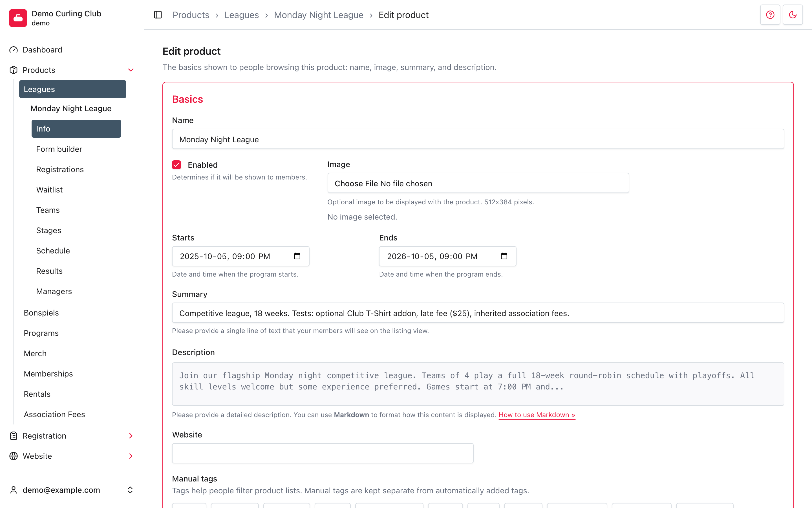
Task: Open the help question-mark icon
Action: 770,15
